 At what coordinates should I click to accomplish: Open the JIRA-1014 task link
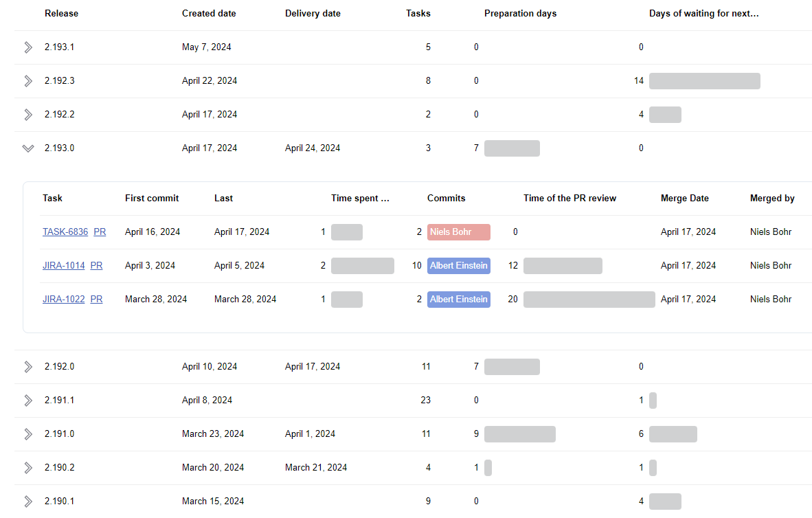[63, 266]
